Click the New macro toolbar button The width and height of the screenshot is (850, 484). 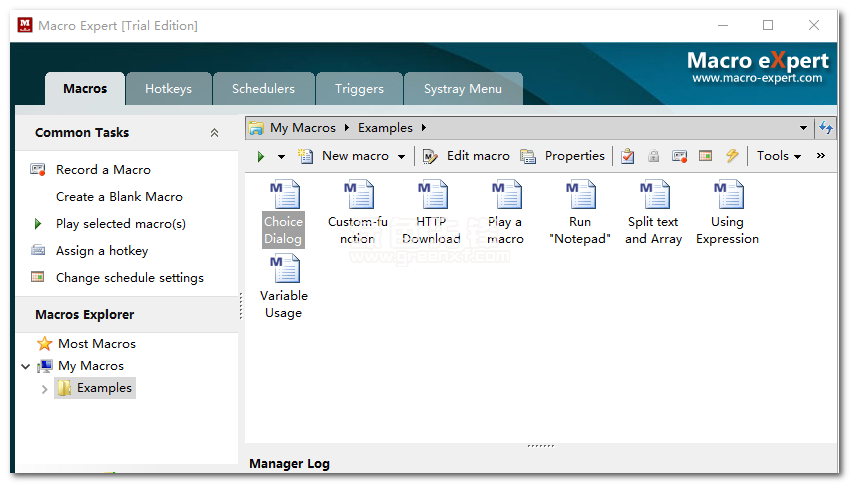344,156
